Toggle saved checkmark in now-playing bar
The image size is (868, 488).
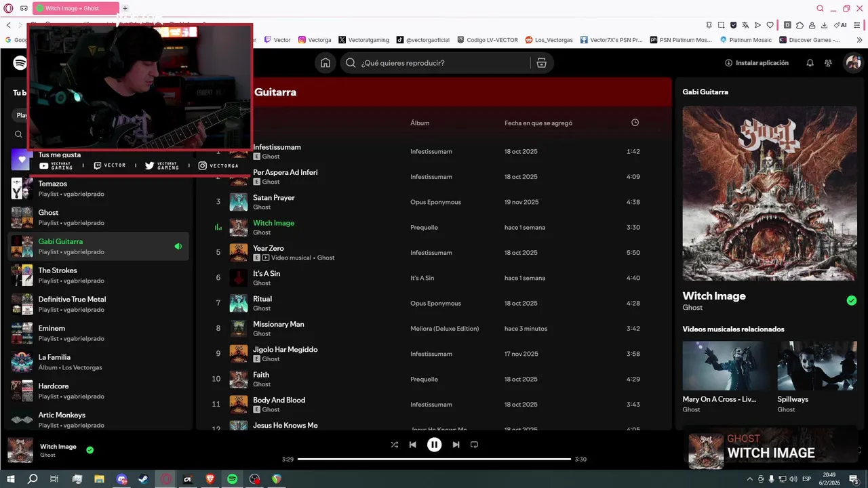[x=90, y=449]
